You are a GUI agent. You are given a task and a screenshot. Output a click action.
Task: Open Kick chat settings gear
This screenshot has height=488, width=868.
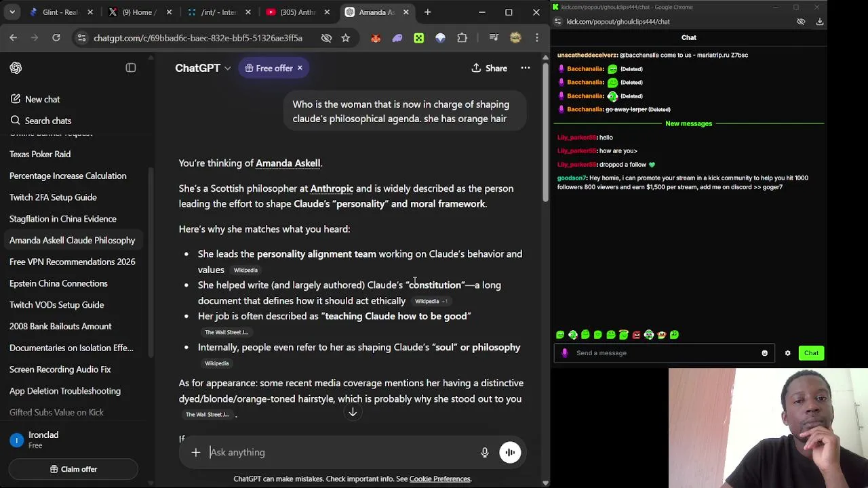(787, 353)
